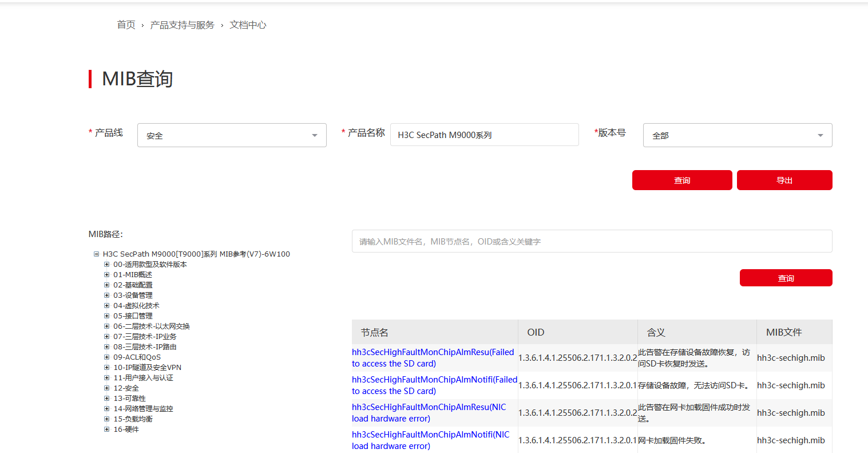Screen dimensions: 868x453
Task: Click hh3c-sechigh.mib in the AlmNotifi NIC row
Action: (x=791, y=440)
